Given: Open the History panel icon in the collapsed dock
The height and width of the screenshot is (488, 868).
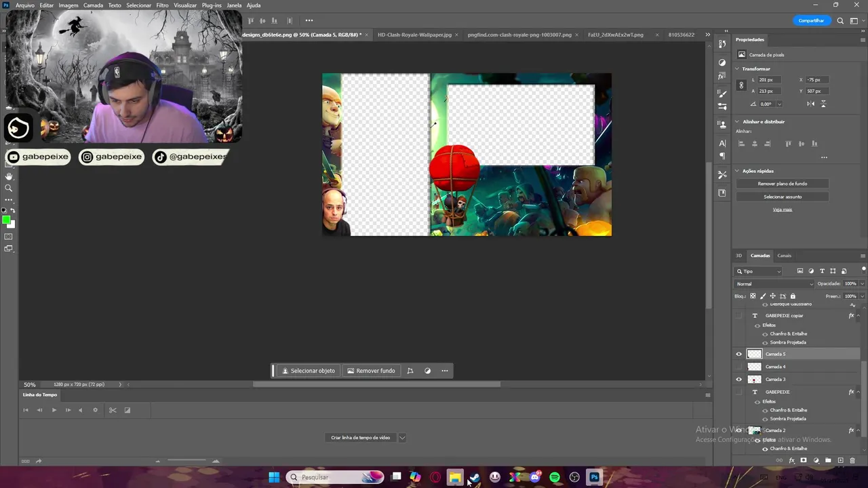Looking at the screenshot, I should click(722, 44).
